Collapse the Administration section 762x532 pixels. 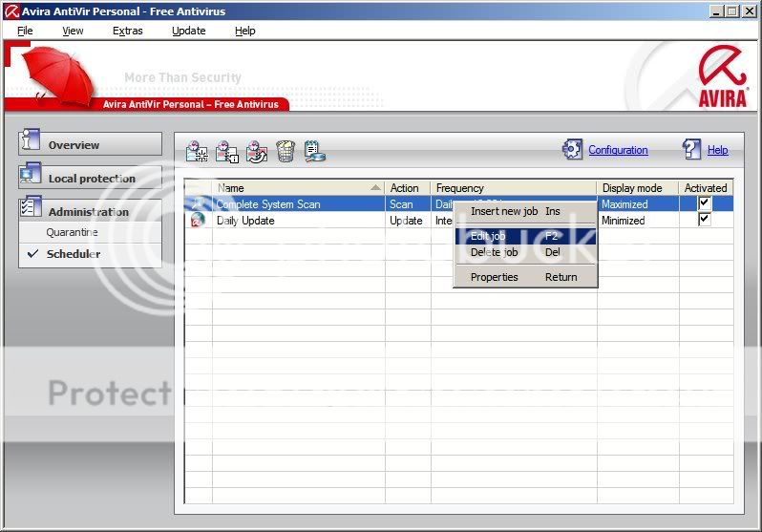[90, 211]
